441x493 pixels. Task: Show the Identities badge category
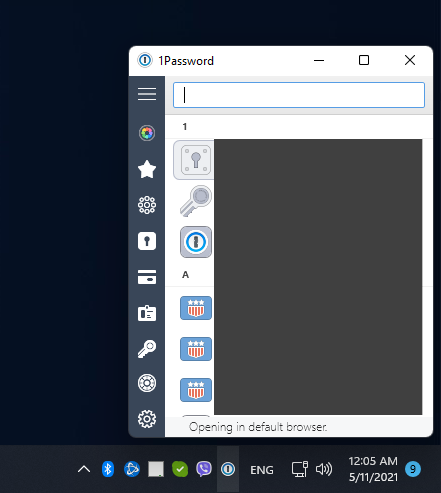pyautogui.click(x=147, y=313)
